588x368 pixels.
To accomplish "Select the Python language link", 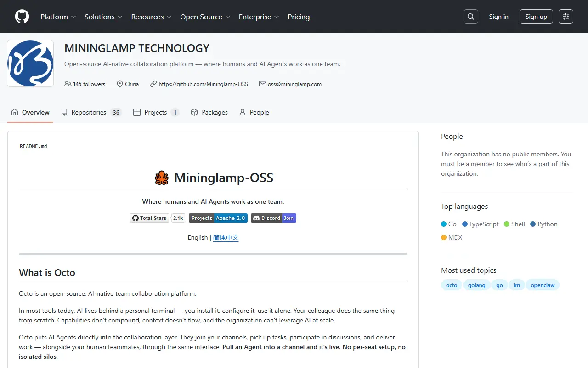I will pyautogui.click(x=544, y=224).
